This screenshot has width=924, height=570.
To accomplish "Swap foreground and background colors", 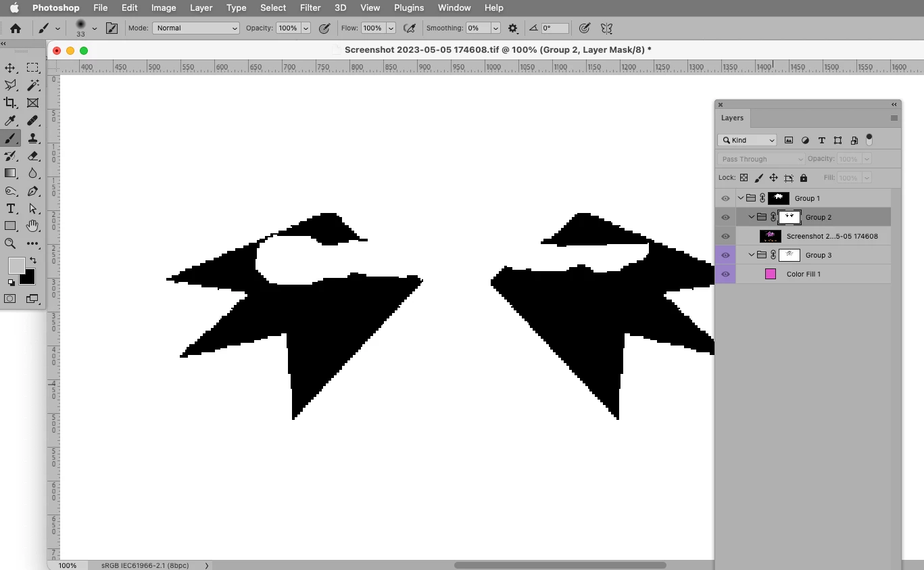I will pos(32,260).
